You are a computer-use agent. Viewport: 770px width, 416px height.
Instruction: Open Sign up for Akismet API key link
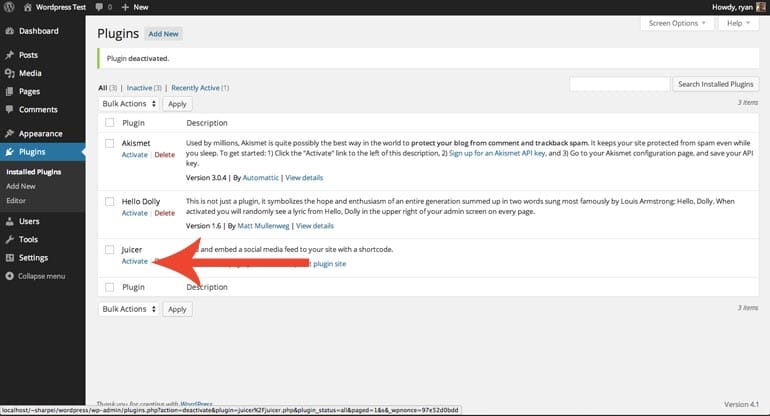pyautogui.click(x=497, y=153)
